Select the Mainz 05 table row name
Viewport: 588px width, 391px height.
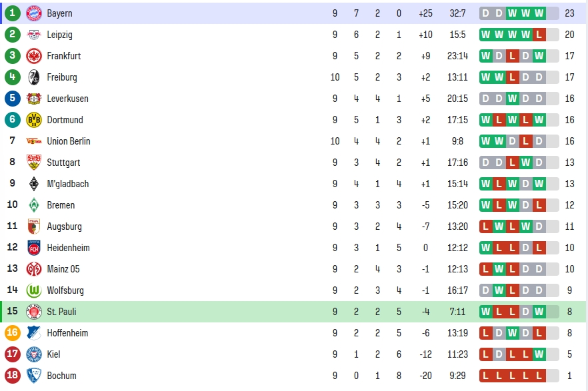[x=63, y=269]
